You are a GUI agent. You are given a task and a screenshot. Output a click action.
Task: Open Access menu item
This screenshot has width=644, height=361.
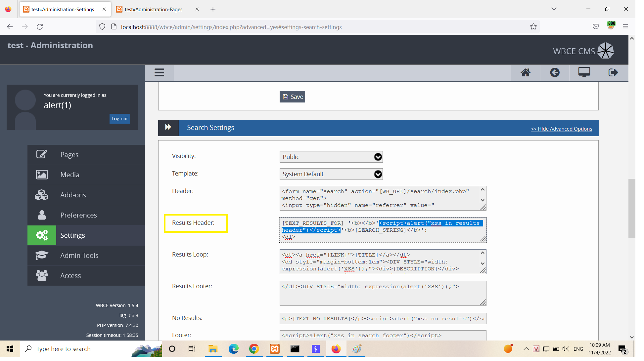point(70,276)
